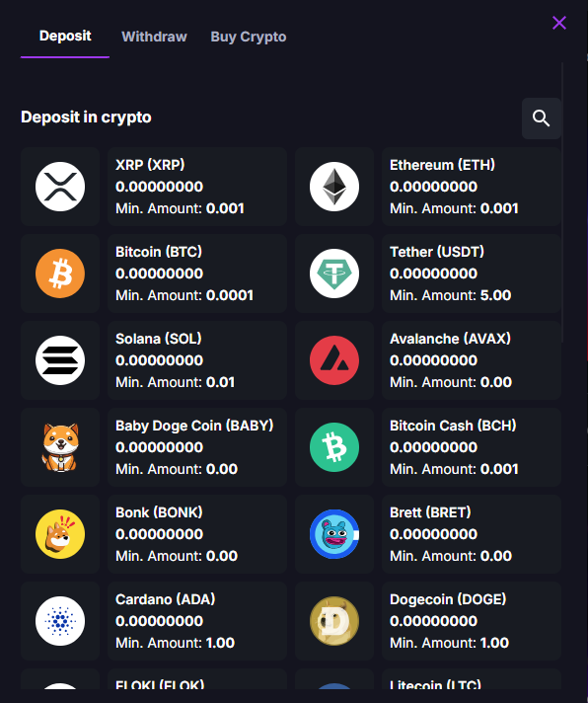Viewport: 588px width, 703px height.
Task: Click the Tether 'Min. Amount: 5.00' text
Action: point(450,295)
